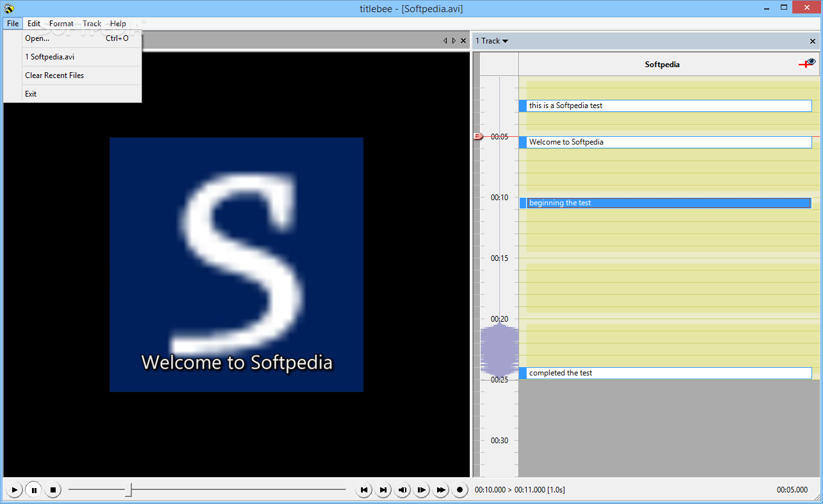Click the 00:15 time label
Screen dimensions: 823x504
click(x=499, y=258)
